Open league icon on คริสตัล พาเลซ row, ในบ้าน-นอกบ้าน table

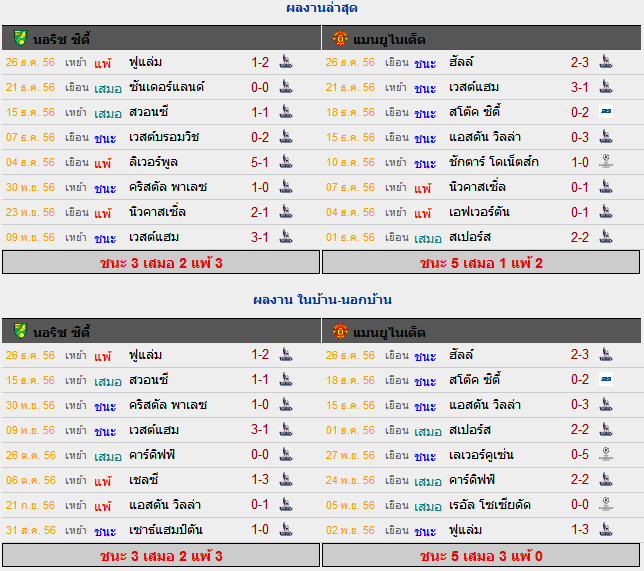click(286, 405)
